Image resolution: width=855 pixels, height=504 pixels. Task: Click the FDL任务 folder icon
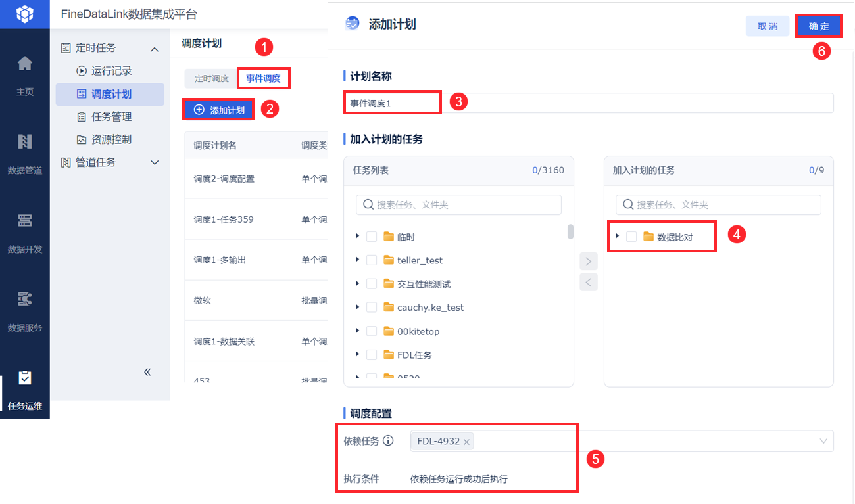tap(389, 355)
